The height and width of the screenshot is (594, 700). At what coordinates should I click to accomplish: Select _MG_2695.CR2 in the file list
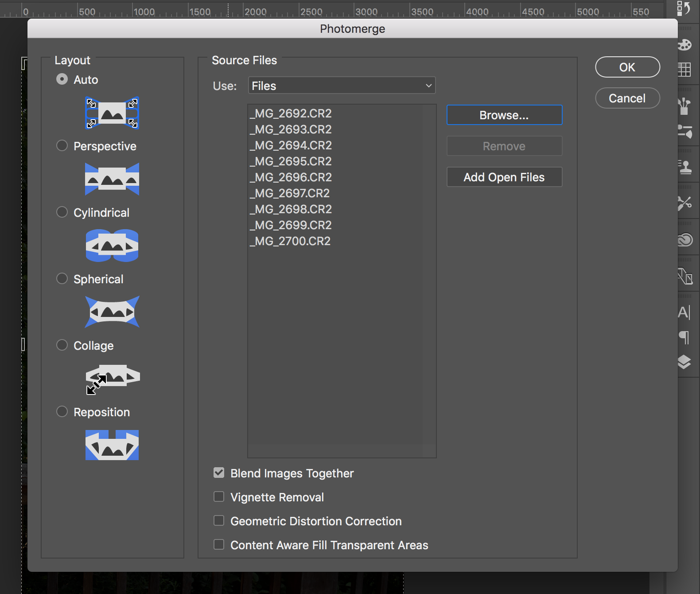point(293,161)
